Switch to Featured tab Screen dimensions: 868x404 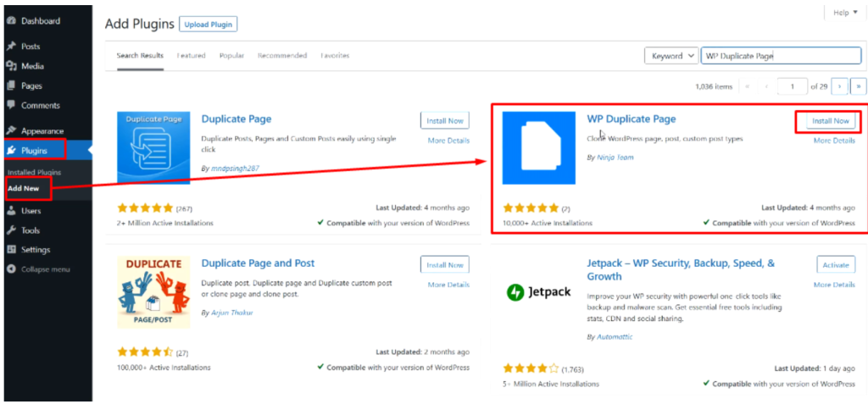(x=191, y=56)
